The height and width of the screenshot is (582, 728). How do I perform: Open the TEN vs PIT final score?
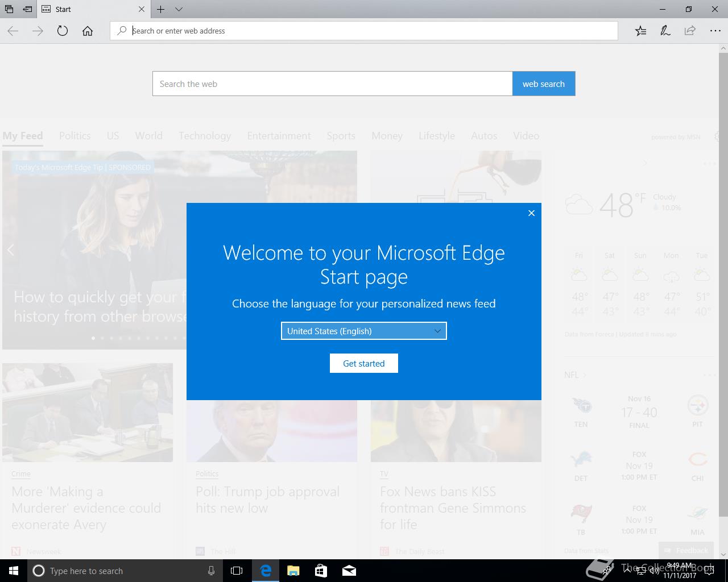coord(639,412)
